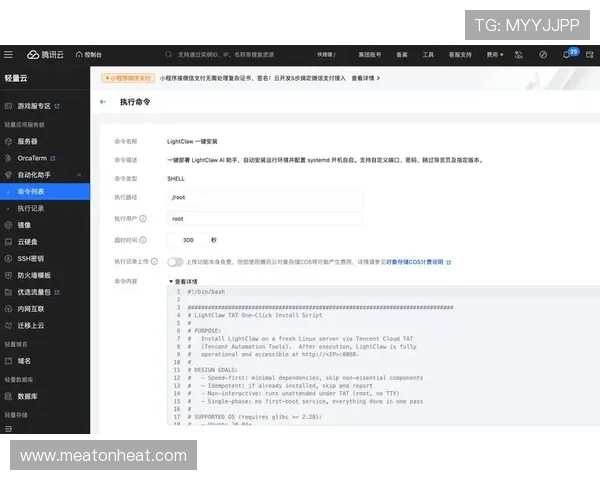Click the SHELL command type value

tap(176, 179)
